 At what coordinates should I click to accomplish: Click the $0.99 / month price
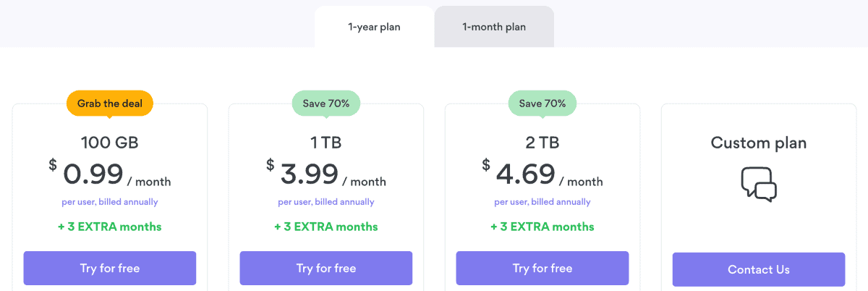pyautogui.click(x=110, y=174)
